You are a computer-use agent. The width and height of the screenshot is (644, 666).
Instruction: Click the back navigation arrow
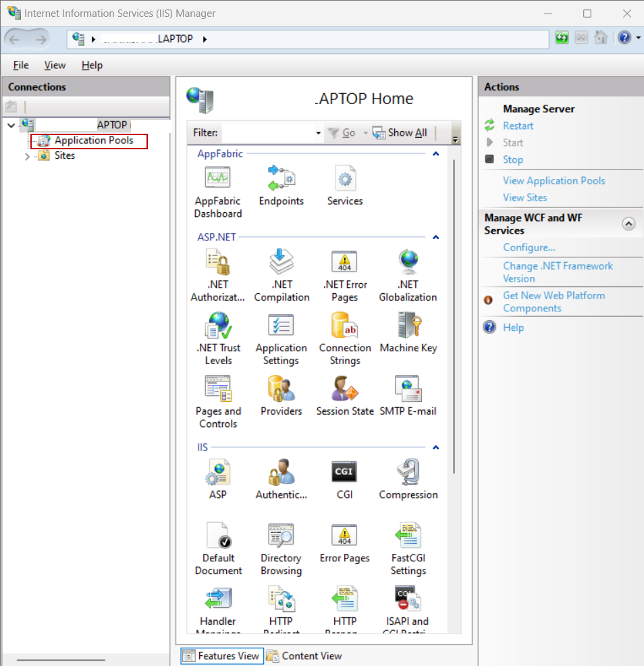tap(14, 39)
